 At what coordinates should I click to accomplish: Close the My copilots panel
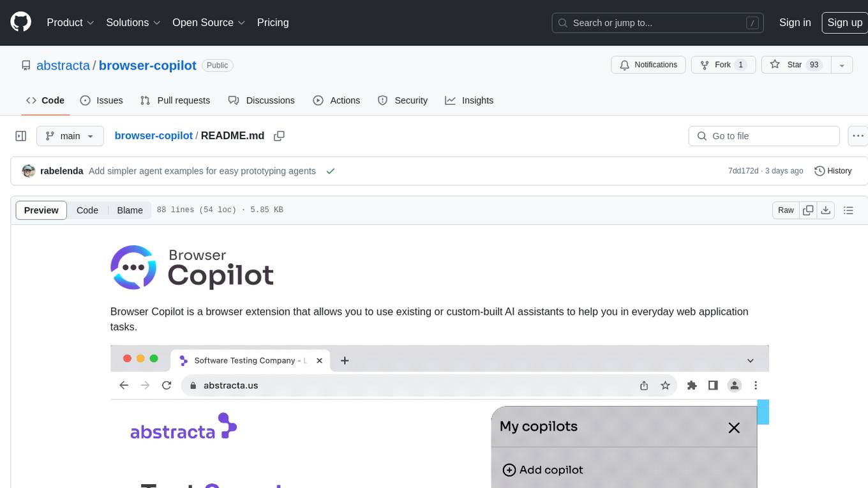tap(734, 427)
